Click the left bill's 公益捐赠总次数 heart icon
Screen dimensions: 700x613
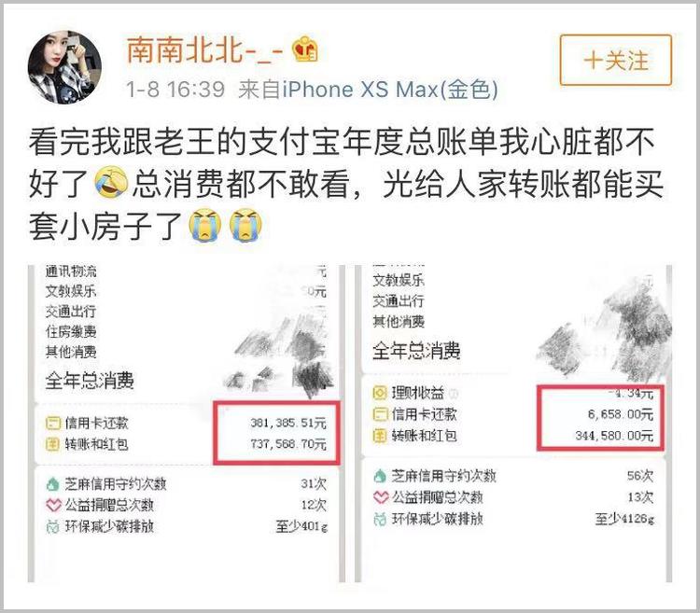pos(53,505)
